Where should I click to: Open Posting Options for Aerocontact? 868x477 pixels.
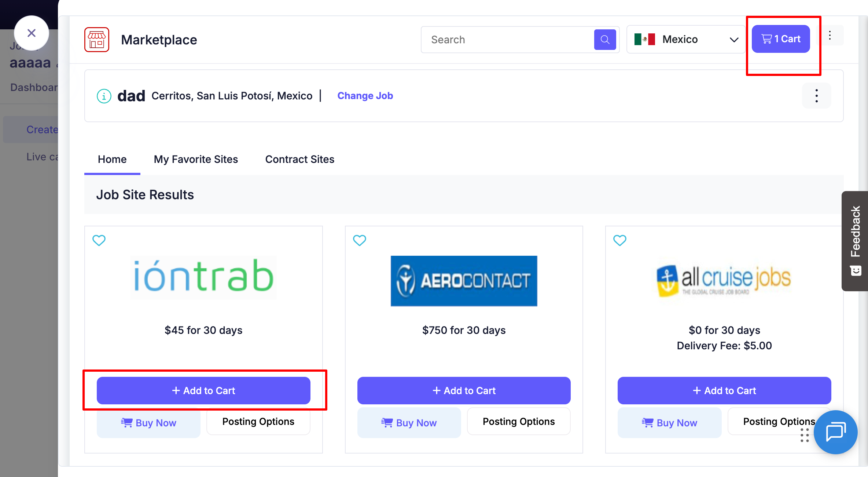519,422
